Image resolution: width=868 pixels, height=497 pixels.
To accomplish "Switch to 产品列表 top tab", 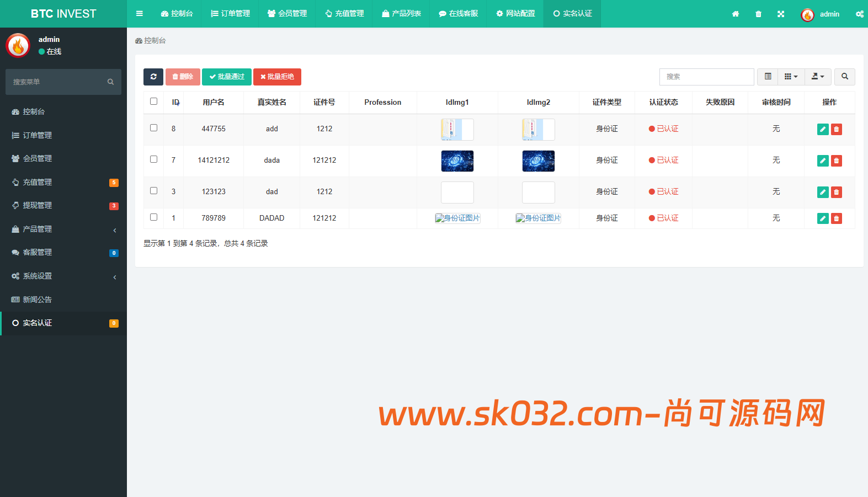I will [401, 14].
